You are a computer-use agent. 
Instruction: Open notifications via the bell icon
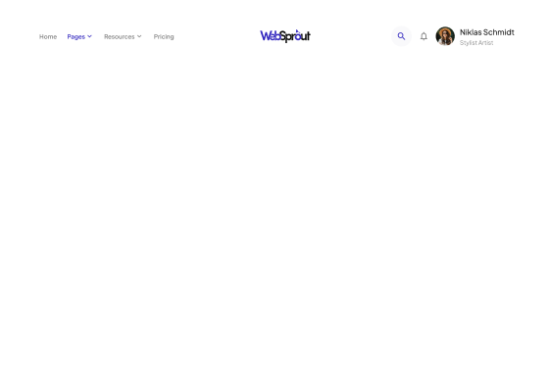tap(424, 36)
